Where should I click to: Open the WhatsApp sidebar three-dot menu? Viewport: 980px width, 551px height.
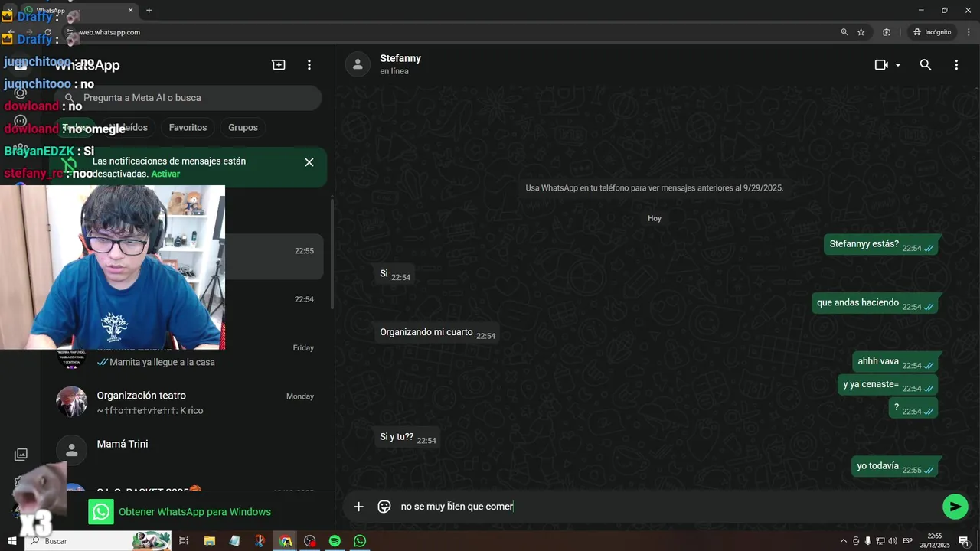pyautogui.click(x=309, y=65)
